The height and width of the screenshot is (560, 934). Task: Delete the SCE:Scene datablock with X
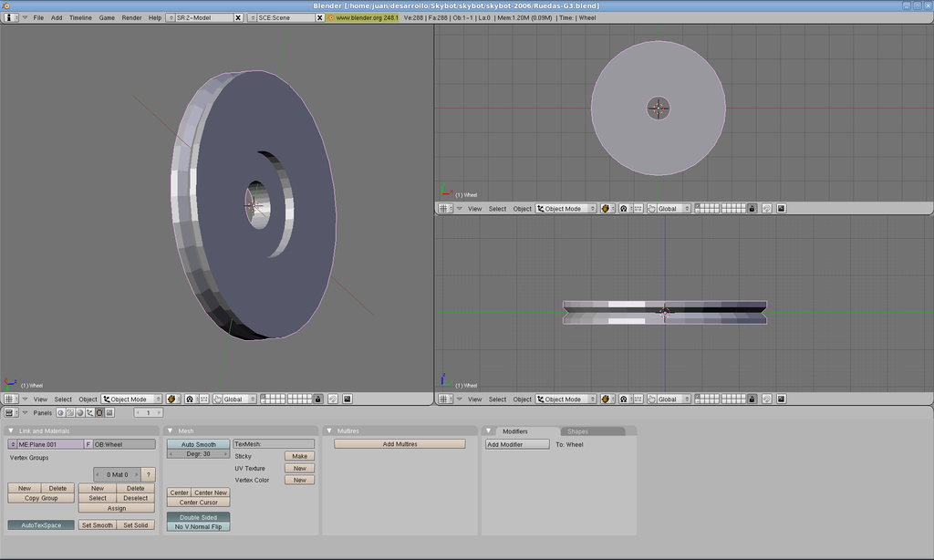(319, 17)
